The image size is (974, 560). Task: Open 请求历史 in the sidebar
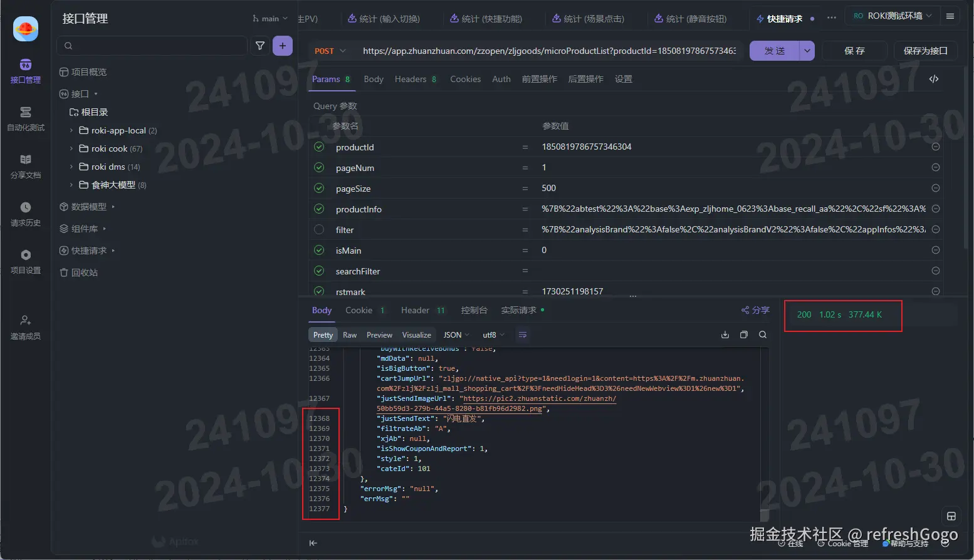[26, 214]
